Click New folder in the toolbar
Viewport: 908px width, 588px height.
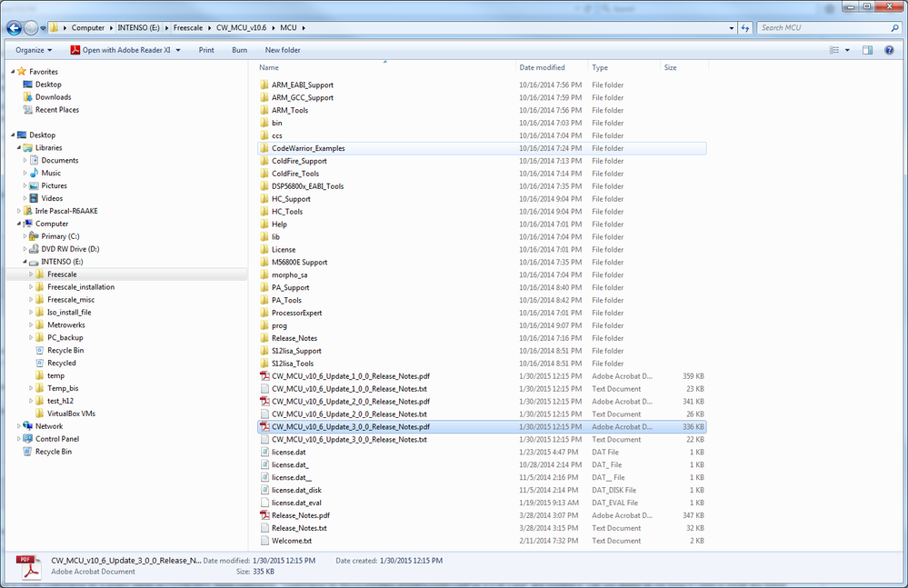(283, 50)
